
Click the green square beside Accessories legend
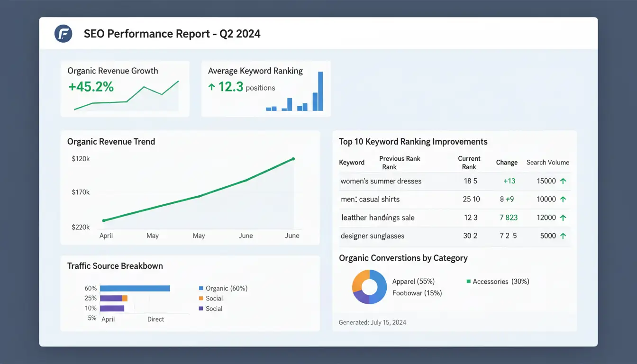pos(468,282)
